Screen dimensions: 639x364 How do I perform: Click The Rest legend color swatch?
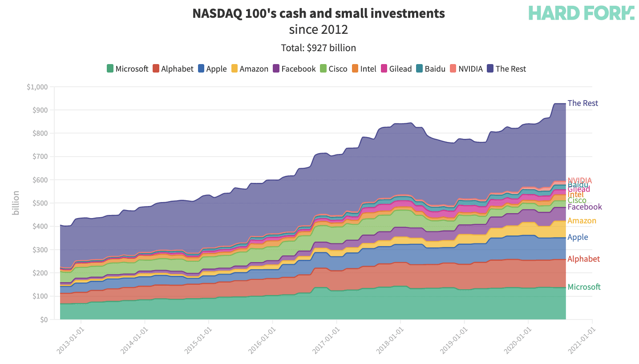pyautogui.click(x=490, y=69)
